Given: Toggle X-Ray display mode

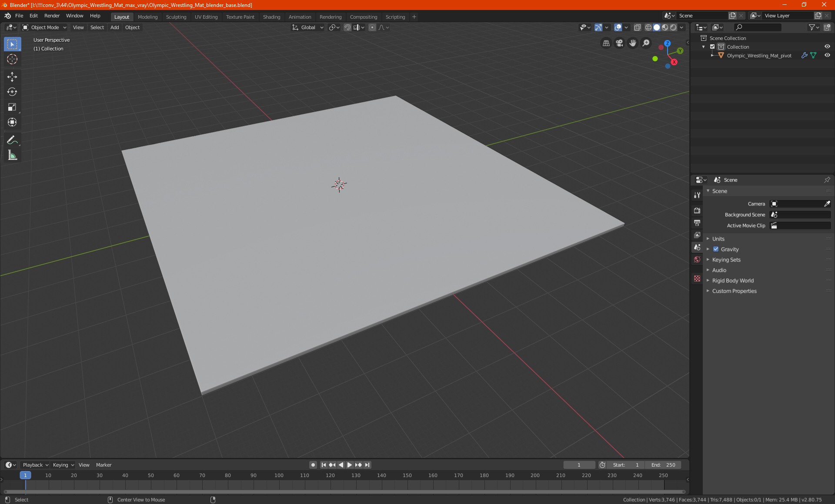Looking at the screenshot, I should click(638, 27).
